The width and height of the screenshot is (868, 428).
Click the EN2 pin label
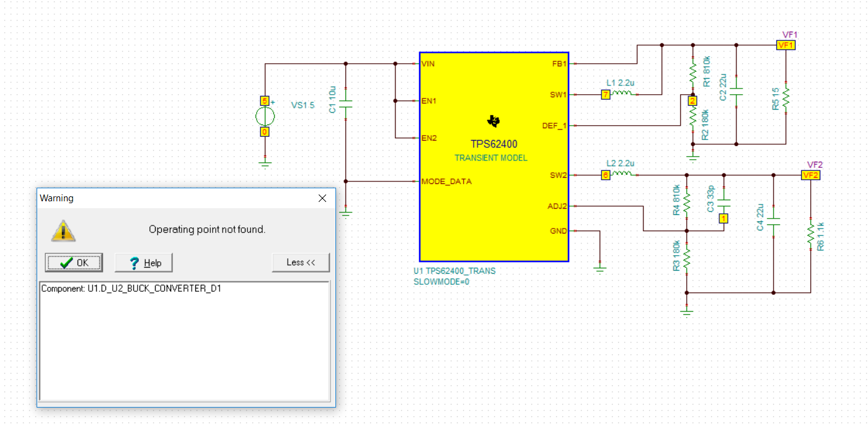[x=429, y=138]
